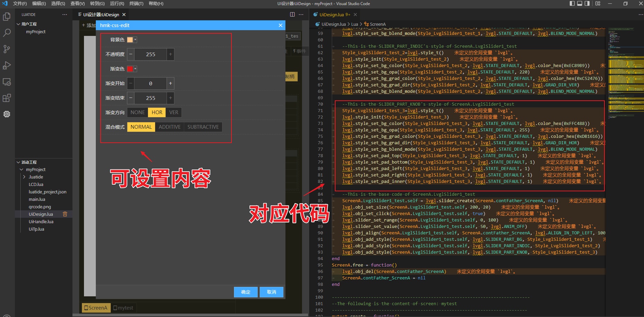Open the Search view
644x317 pixels.
7,33
